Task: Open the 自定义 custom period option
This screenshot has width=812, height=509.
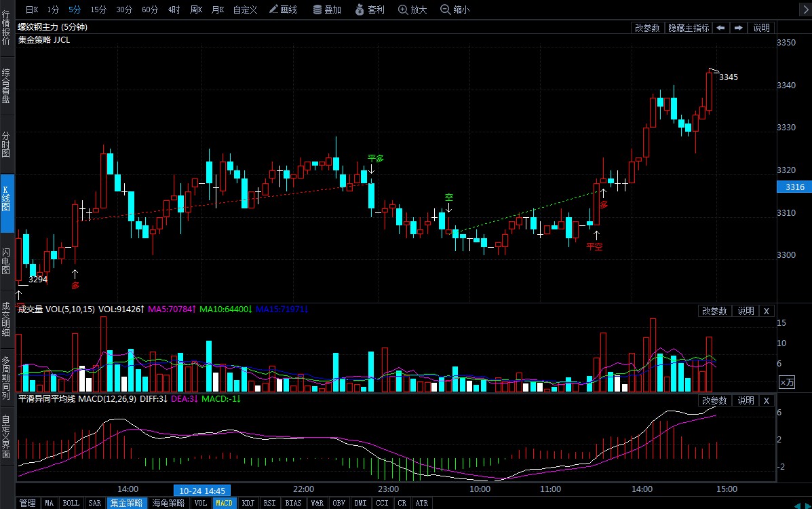Action: point(245,10)
